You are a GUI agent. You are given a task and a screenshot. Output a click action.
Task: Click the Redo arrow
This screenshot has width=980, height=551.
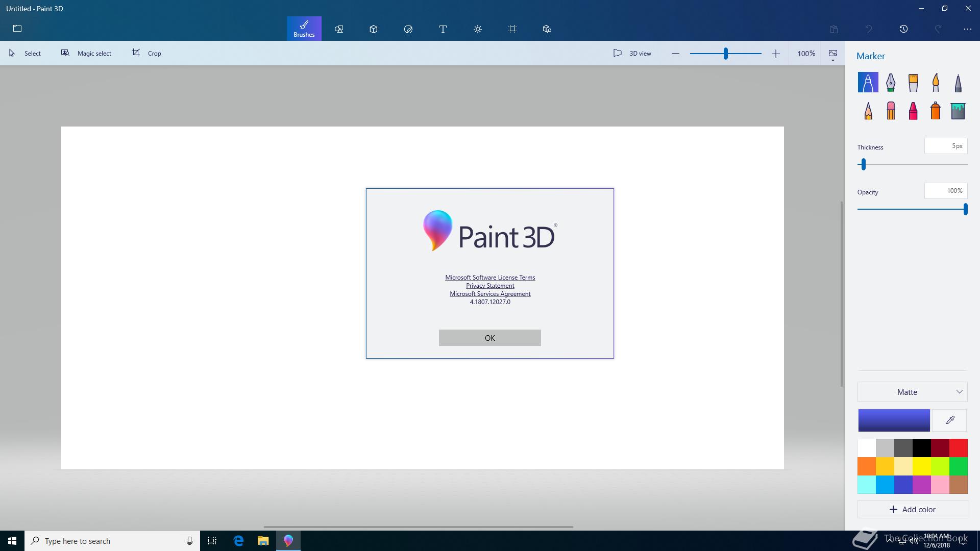(938, 29)
